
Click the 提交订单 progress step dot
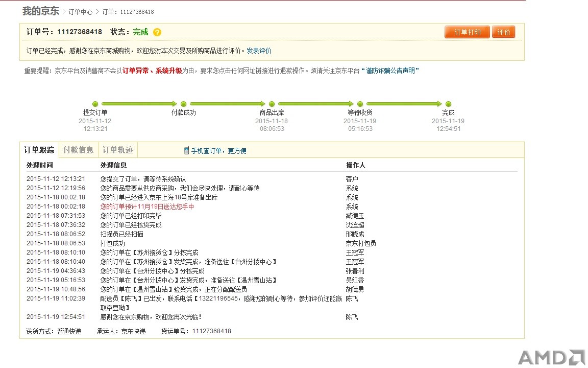point(95,104)
